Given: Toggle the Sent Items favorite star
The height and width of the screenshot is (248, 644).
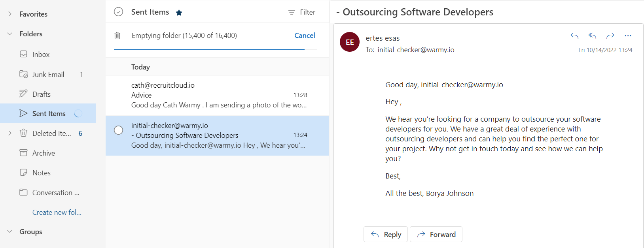Looking at the screenshot, I should point(179,13).
